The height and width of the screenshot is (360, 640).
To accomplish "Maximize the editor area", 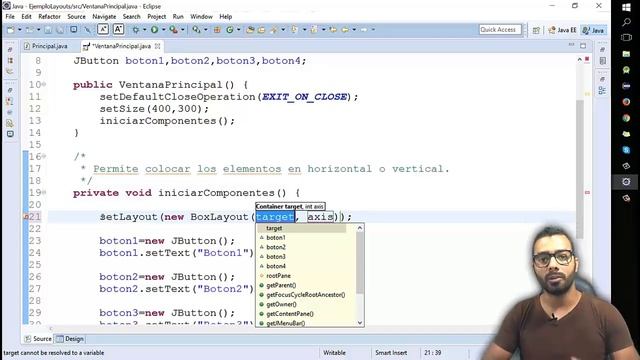I will pyautogui.click(x=583, y=46).
